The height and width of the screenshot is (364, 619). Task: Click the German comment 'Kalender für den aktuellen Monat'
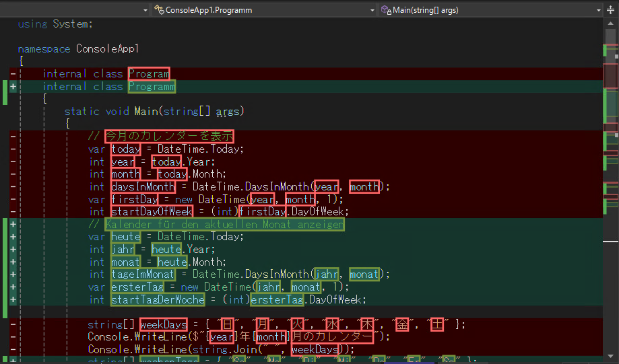tap(224, 224)
